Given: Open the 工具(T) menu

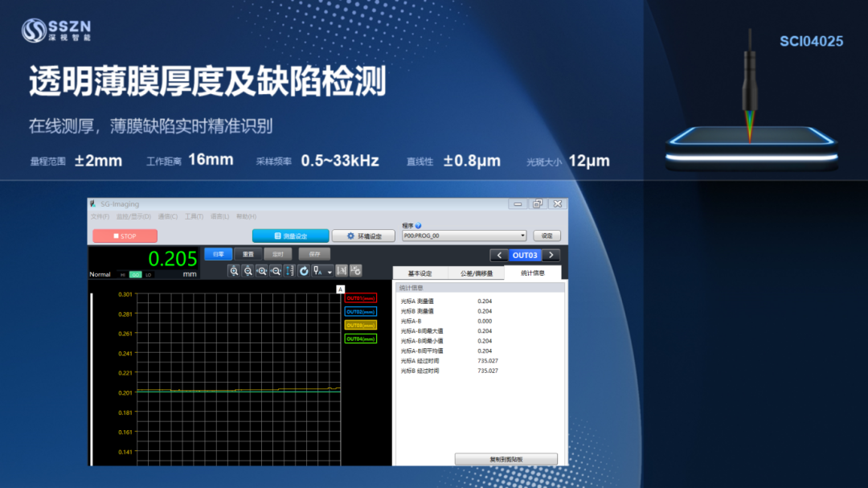Looking at the screenshot, I should click(x=194, y=216).
